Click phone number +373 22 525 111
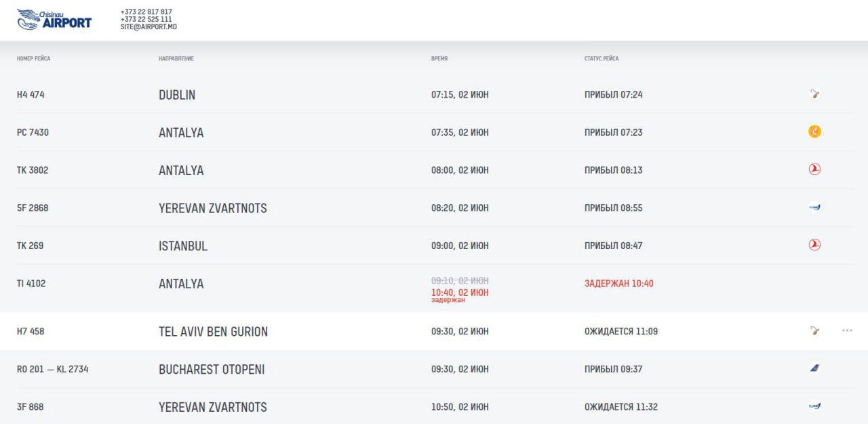868x424 pixels. click(x=146, y=20)
